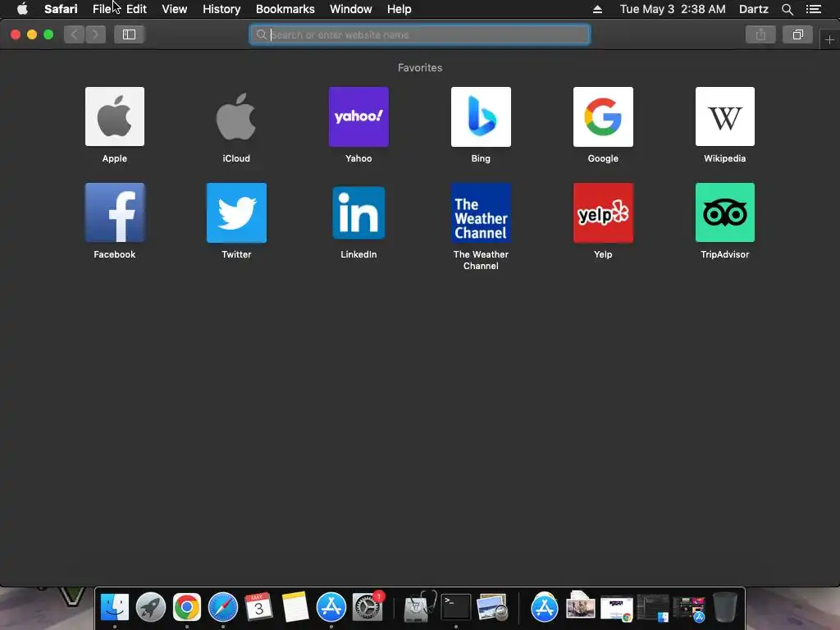Image resolution: width=840 pixels, height=630 pixels.
Task: Open the History menu
Action: pos(221,9)
